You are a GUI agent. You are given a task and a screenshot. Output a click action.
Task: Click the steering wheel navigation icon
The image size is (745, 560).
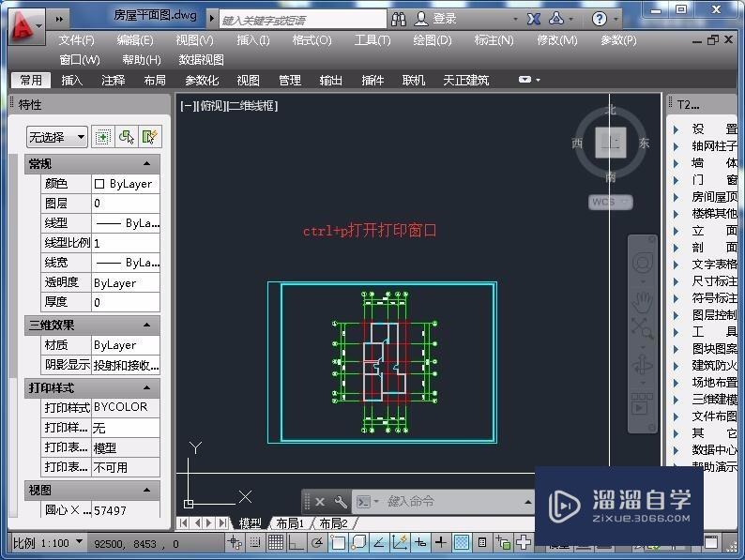(643, 263)
